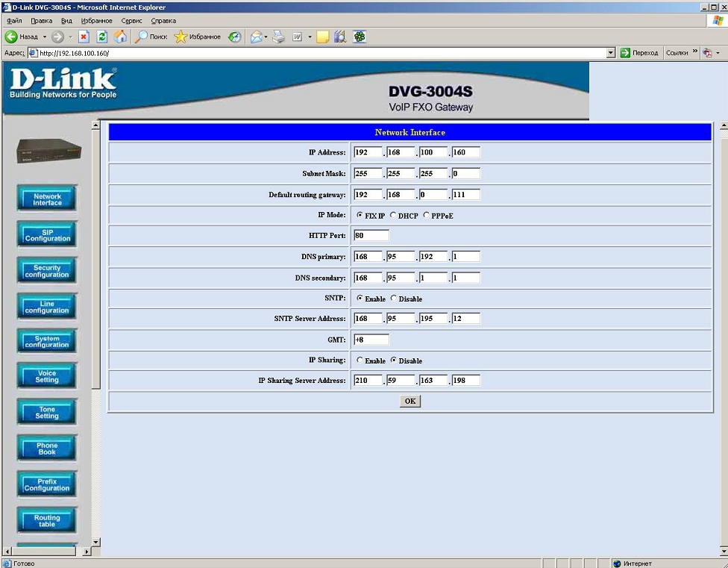This screenshot has width=728, height=568.
Task: Expand the address bar dropdown arrow
Action: pyautogui.click(x=611, y=53)
